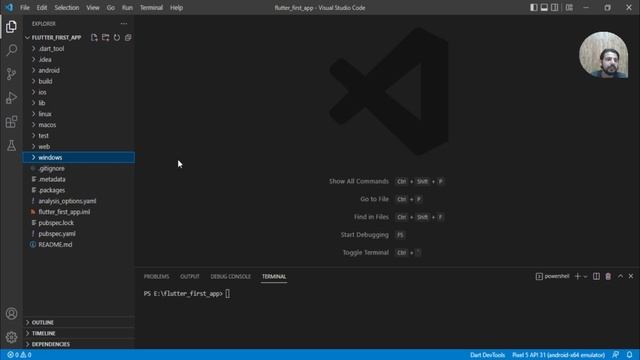The height and width of the screenshot is (360, 640).
Task: Expand the web folder
Action: [x=78, y=147]
